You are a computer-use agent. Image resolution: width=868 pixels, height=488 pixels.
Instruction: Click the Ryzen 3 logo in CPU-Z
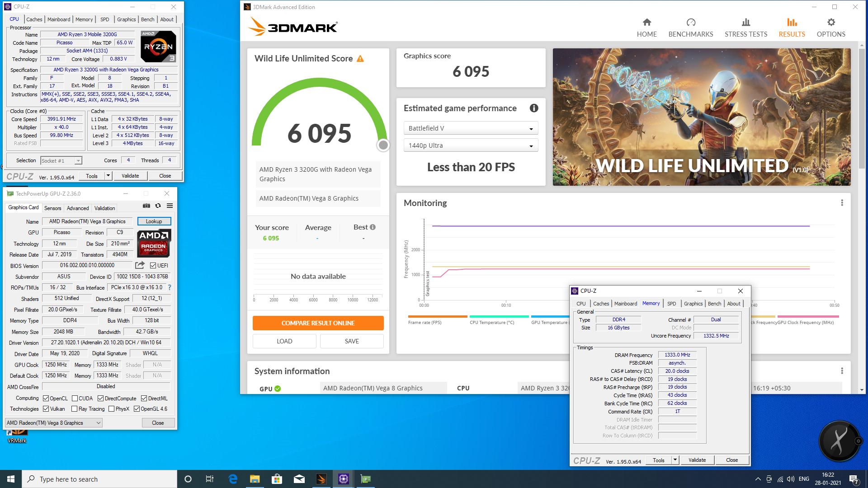pos(158,47)
